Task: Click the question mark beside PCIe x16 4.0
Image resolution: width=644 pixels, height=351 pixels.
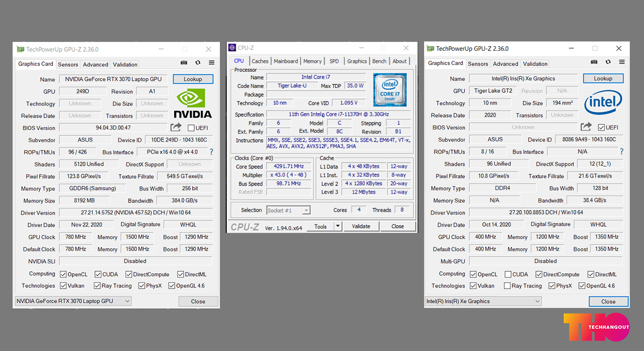Action: [x=212, y=152]
